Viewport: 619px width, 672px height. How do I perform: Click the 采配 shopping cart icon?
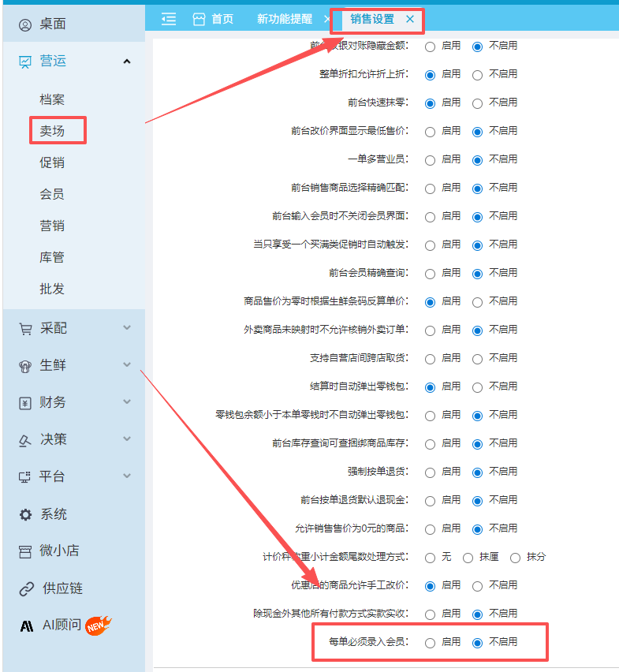[25, 329]
